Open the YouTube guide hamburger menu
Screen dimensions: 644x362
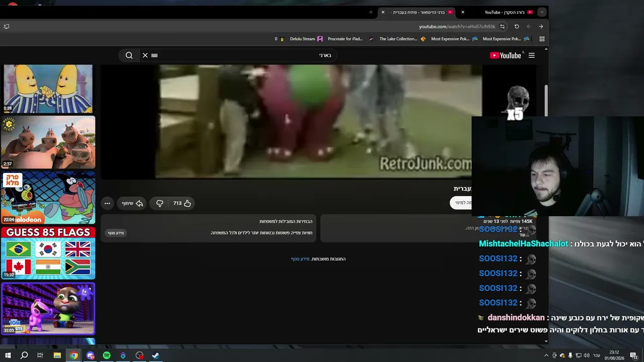[x=531, y=55]
